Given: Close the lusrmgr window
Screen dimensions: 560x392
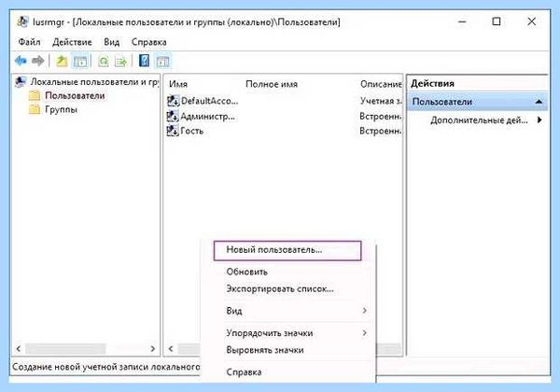Looking at the screenshot, I should click(531, 21).
